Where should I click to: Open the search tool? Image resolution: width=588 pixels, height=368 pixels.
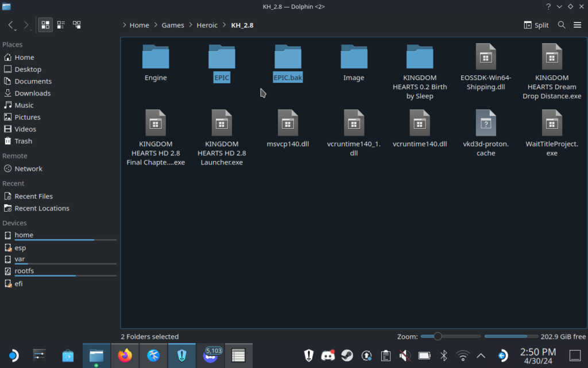pyautogui.click(x=562, y=25)
